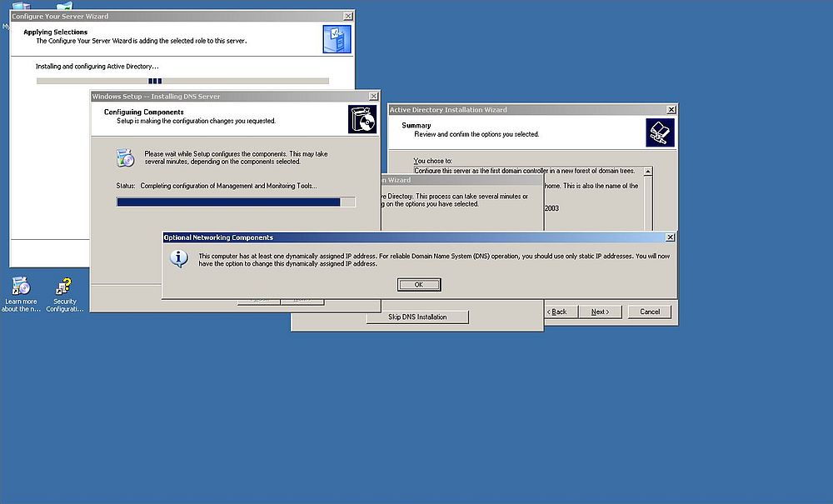Close Active Directory Installation Wizard window
Viewport: 833px width, 504px height.
pos(671,109)
